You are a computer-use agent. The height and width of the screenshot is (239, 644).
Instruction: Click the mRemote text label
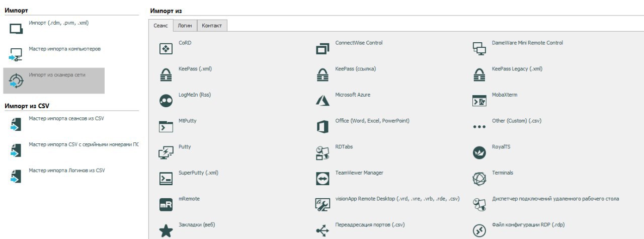(189, 199)
